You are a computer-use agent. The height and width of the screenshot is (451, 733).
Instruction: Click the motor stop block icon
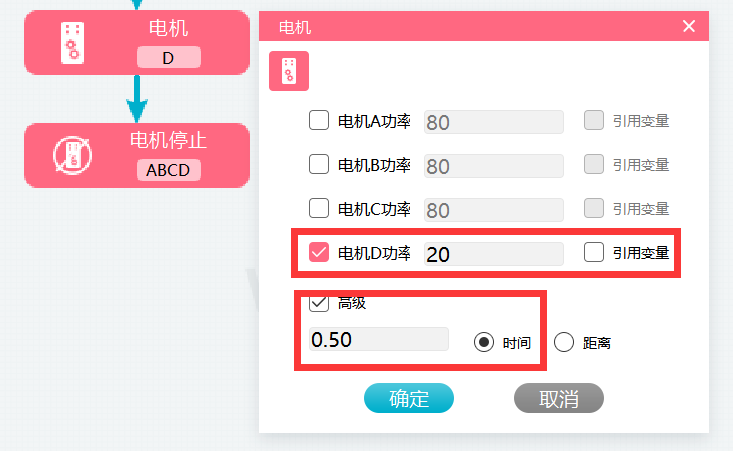[72, 155]
